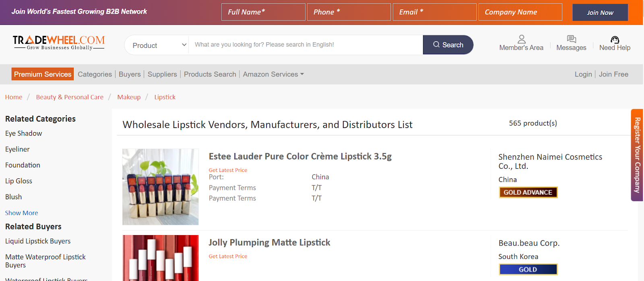Open the Product search type dropdown
Screen dimensions: 644x281
[157, 45]
